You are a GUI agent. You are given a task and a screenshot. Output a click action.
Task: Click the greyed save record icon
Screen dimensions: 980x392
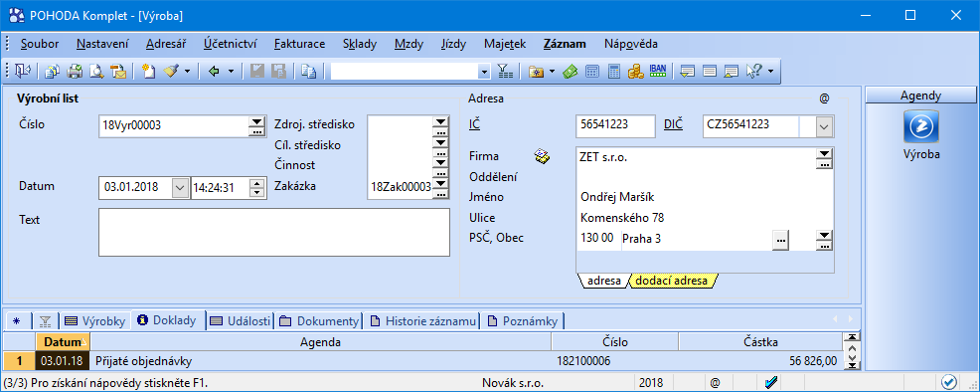(x=256, y=72)
